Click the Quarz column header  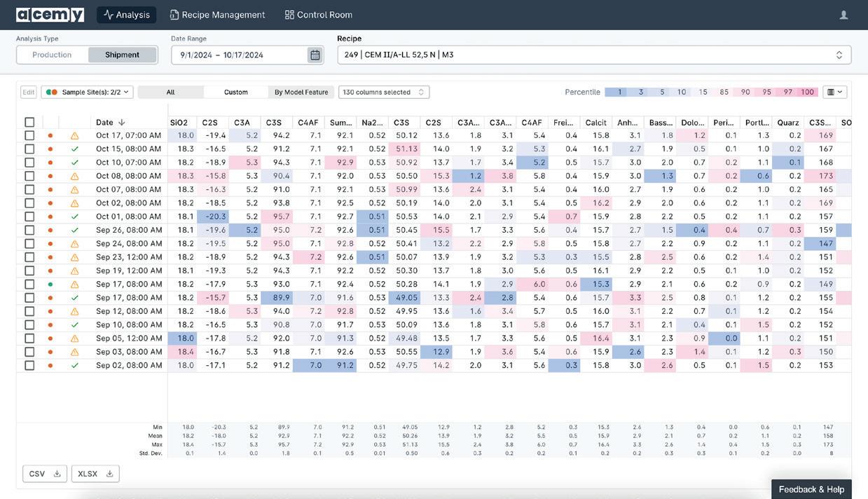pyautogui.click(x=788, y=123)
